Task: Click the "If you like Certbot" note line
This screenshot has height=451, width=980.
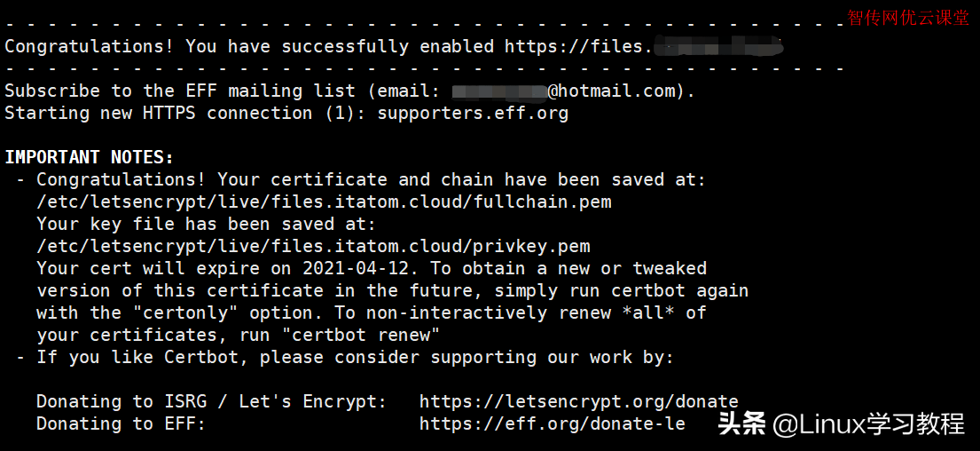Action: point(355,358)
